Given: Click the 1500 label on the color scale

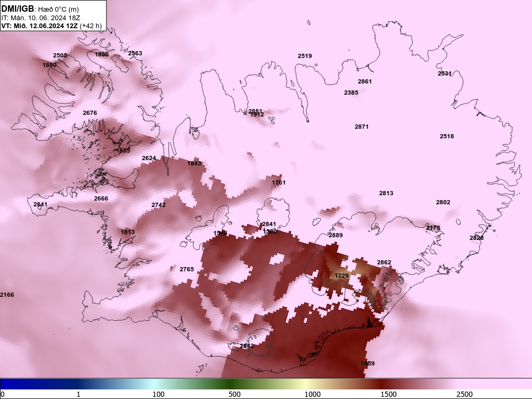Looking at the screenshot, I should (388, 394).
